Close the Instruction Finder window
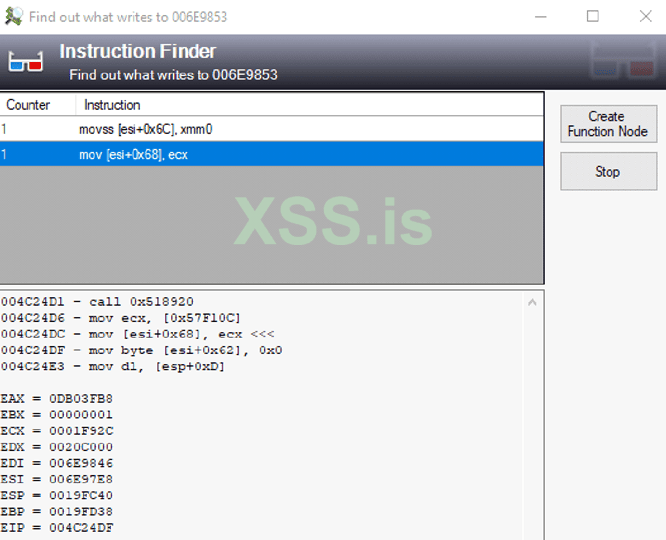 pyautogui.click(x=646, y=17)
